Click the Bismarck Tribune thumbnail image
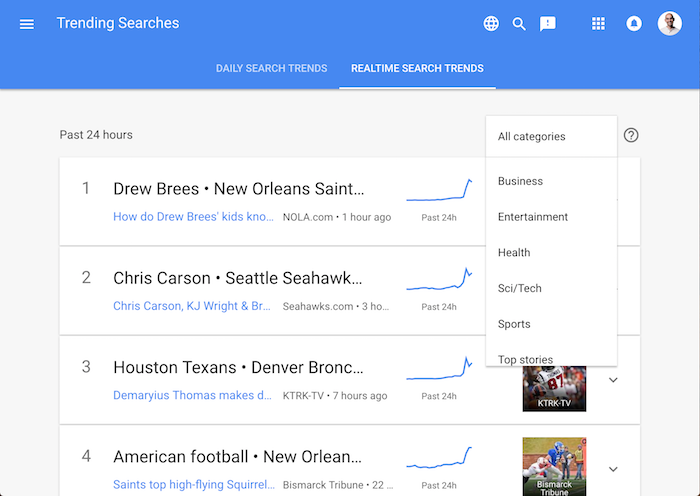 (554, 467)
